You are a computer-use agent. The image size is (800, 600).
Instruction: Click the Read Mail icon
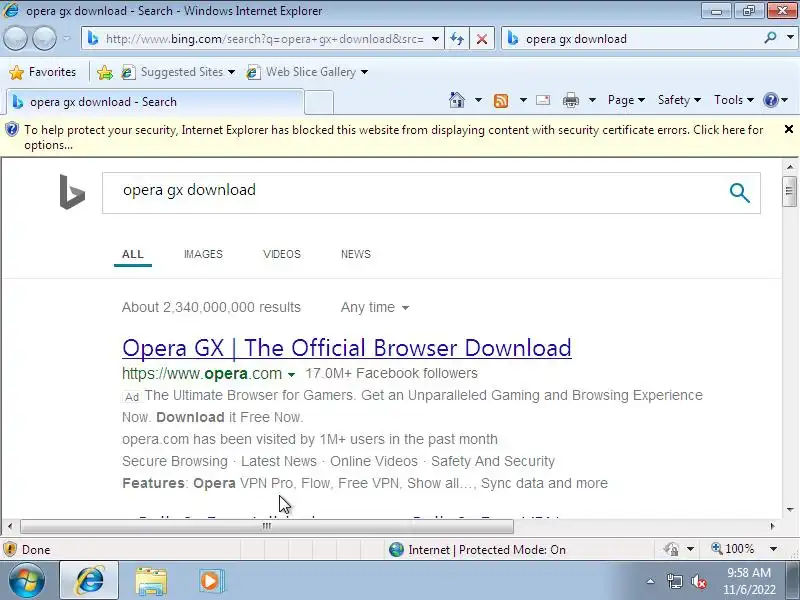click(x=543, y=100)
